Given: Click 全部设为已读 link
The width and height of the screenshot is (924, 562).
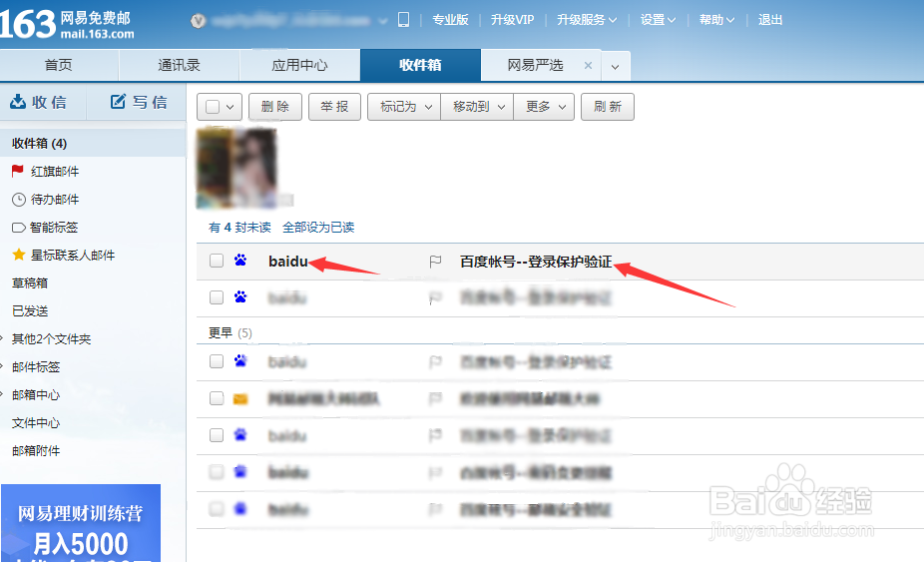Looking at the screenshot, I should click(318, 228).
